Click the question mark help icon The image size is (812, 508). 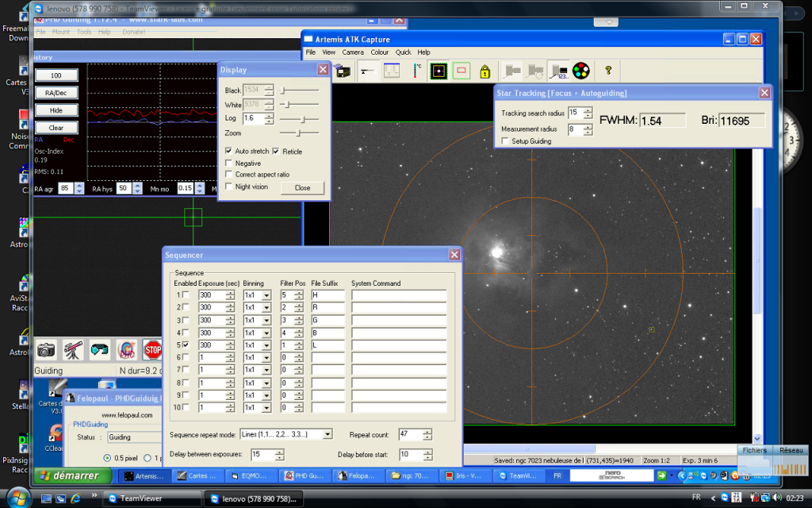[608, 71]
